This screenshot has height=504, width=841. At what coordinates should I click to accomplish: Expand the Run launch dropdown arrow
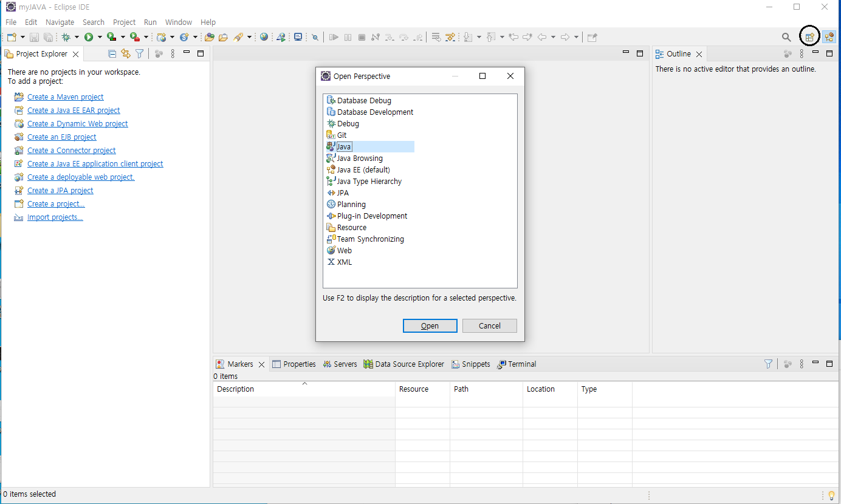(100, 37)
